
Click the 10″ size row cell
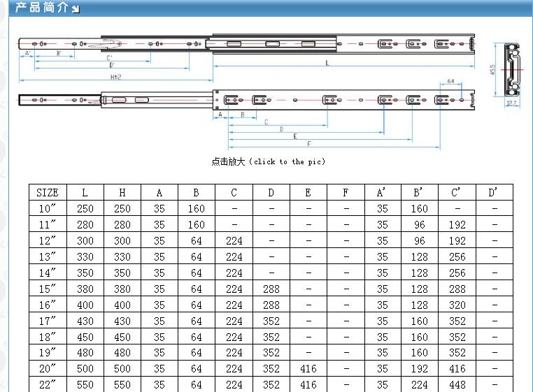click(x=48, y=208)
